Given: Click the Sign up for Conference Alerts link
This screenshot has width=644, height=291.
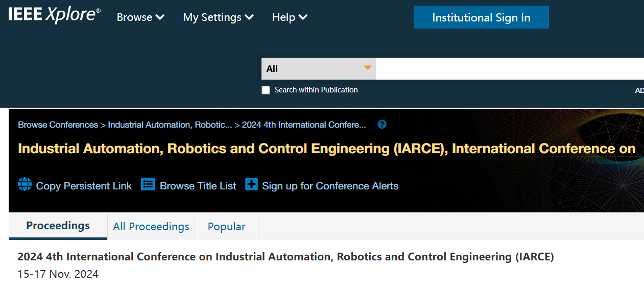Looking at the screenshot, I should tap(330, 186).
